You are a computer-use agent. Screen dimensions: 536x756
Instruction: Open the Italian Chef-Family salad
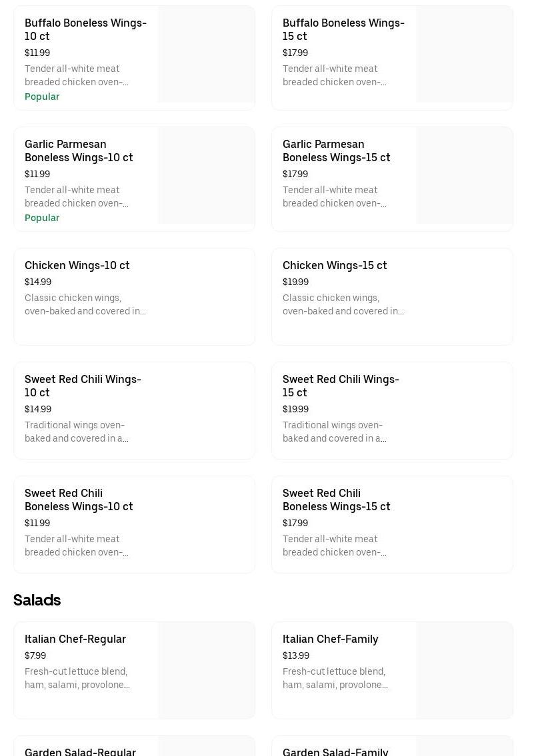(330, 639)
